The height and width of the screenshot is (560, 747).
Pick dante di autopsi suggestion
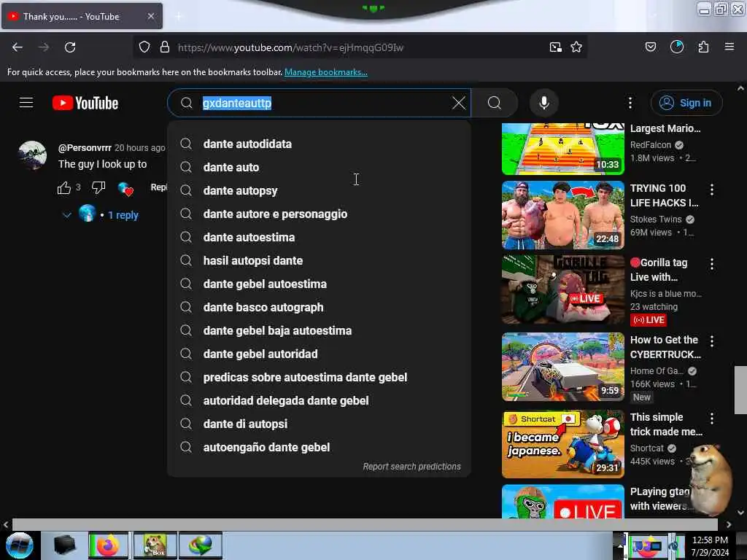(x=319, y=424)
